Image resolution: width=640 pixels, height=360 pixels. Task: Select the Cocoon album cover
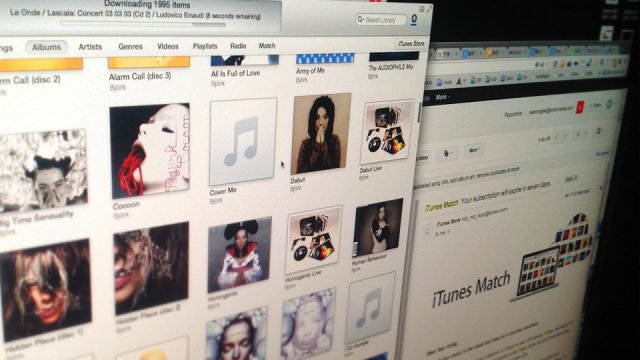pos(150,151)
